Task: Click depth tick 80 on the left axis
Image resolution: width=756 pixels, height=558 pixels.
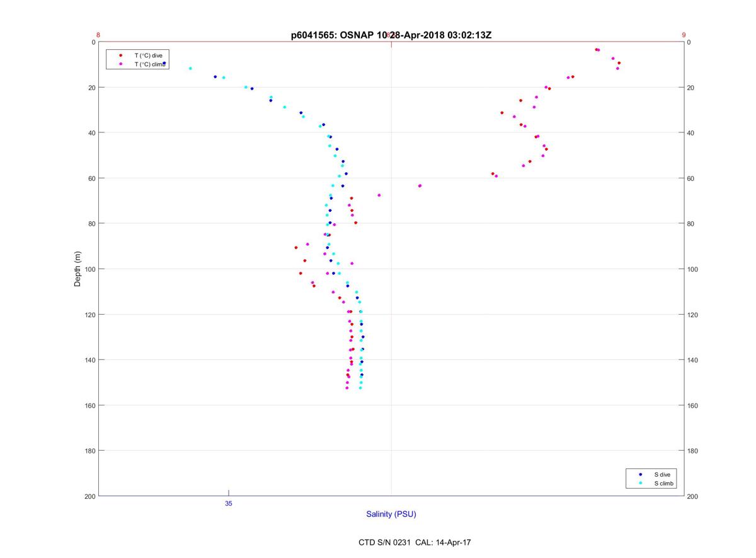Action: tap(91, 224)
